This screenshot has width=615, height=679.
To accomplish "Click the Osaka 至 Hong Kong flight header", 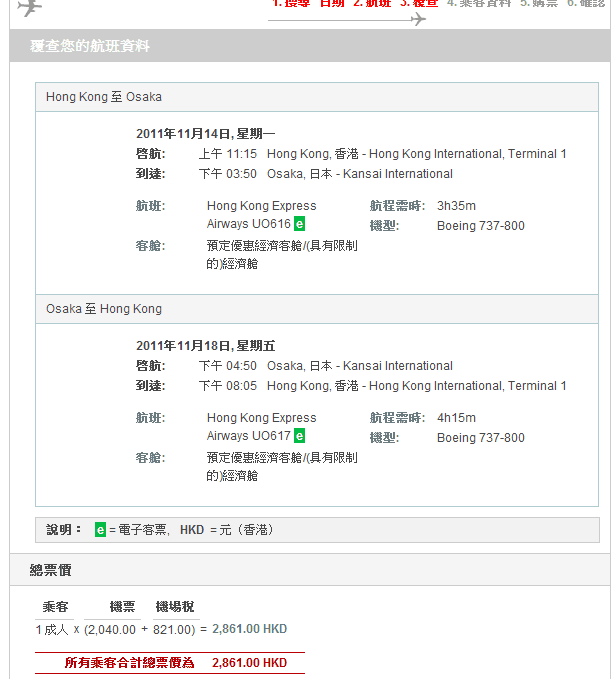I will coord(104,309).
